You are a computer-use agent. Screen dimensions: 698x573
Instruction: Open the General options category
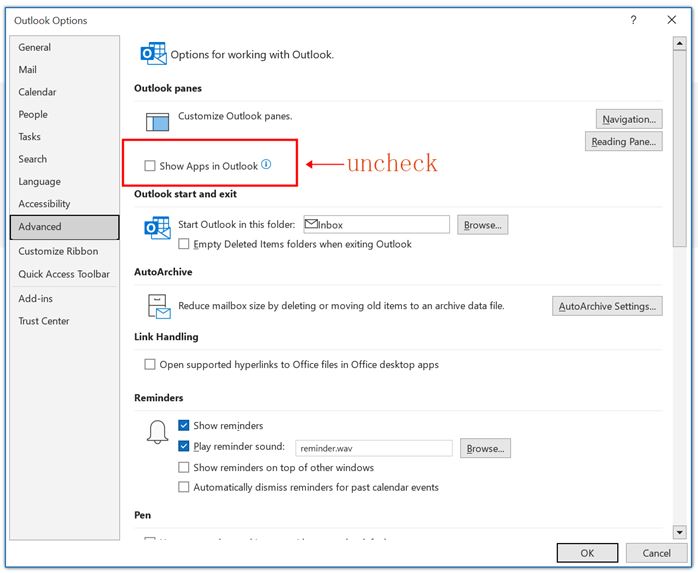click(x=65, y=47)
